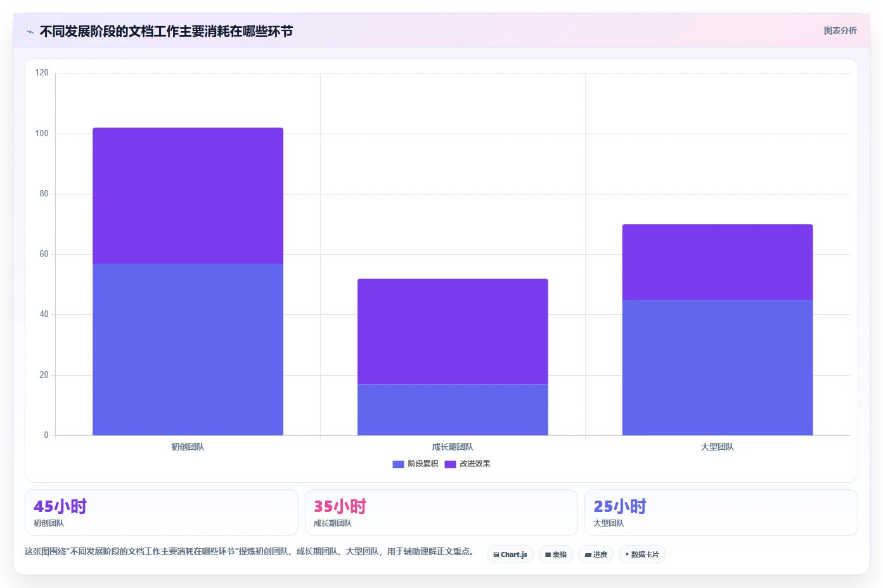This screenshot has width=883, height=588.
Task: Click the chart title 不同发展阶段的文档工作
Action: pyautogui.click(x=166, y=31)
